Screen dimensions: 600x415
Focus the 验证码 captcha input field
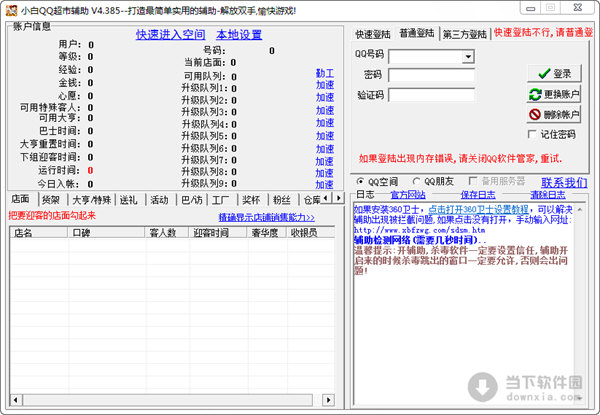click(x=432, y=95)
